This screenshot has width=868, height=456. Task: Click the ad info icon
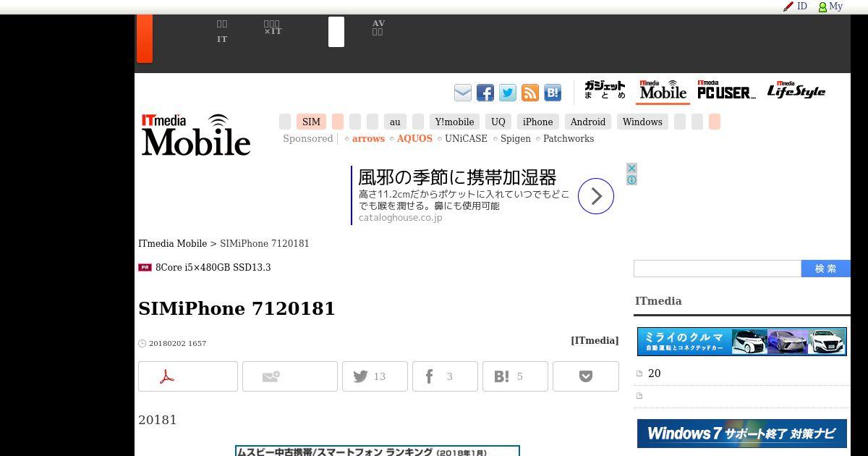point(631,180)
